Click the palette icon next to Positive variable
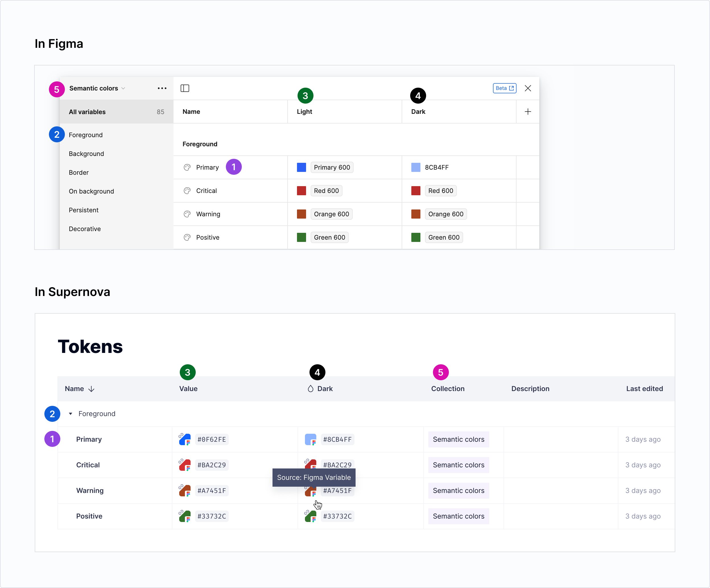The image size is (710, 588). coord(187,237)
